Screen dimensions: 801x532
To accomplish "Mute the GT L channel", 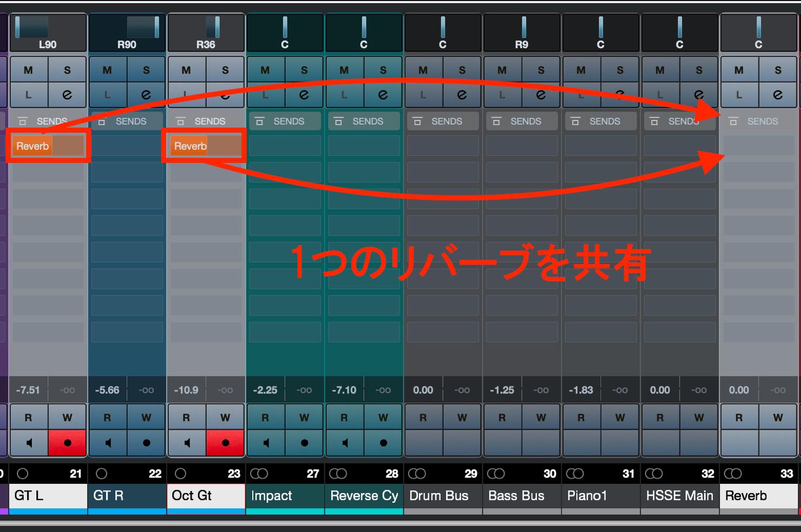I will tap(29, 70).
